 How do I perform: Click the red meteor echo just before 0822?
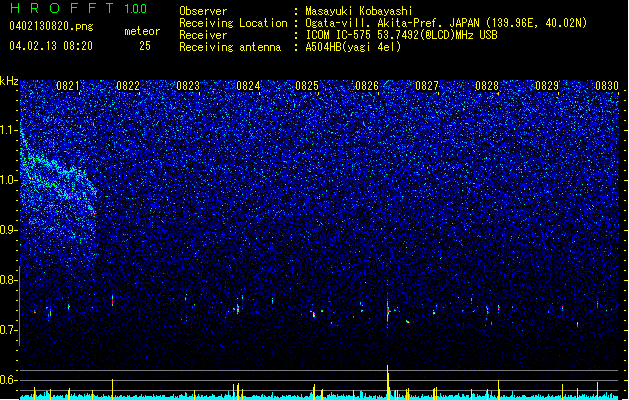pyautogui.click(x=113, y=301)
